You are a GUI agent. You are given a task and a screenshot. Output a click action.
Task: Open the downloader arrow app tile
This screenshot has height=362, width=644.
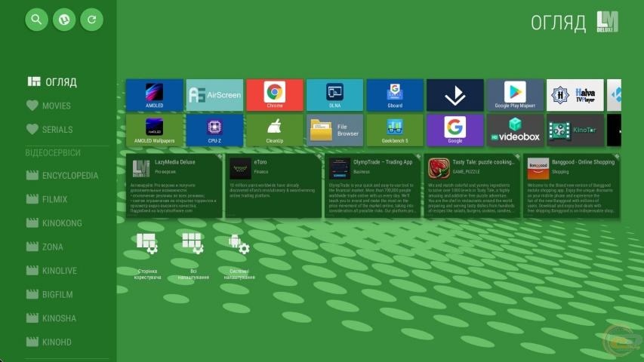[455, 95]
